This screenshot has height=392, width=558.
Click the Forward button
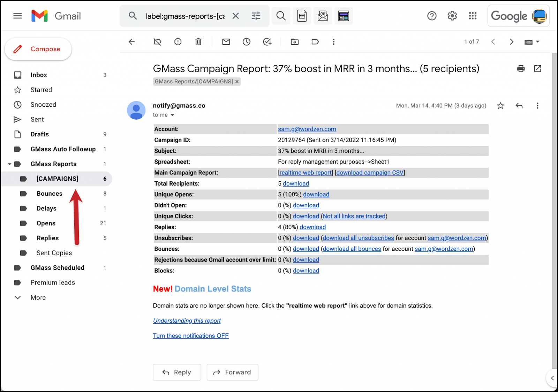[x=232, y=372]
